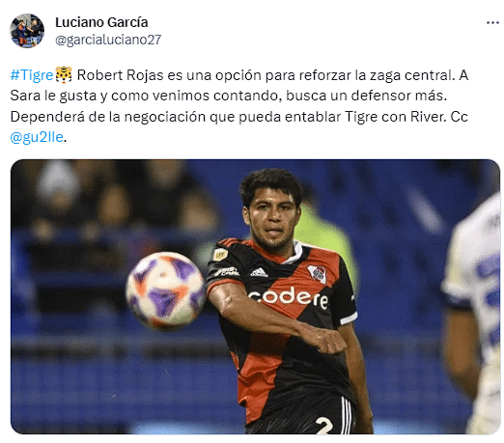504x443 pixels.
Task: Click the league badge on jersey sleeve
Action: tap(220, 255)
